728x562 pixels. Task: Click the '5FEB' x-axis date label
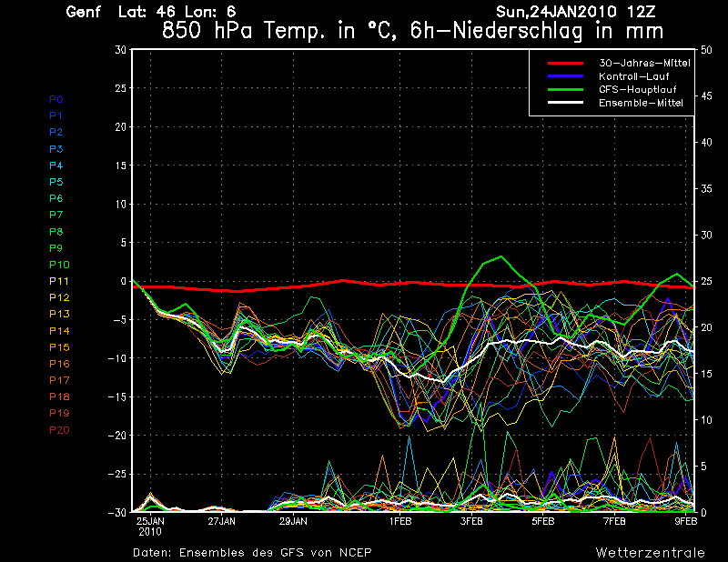[543, 521]
